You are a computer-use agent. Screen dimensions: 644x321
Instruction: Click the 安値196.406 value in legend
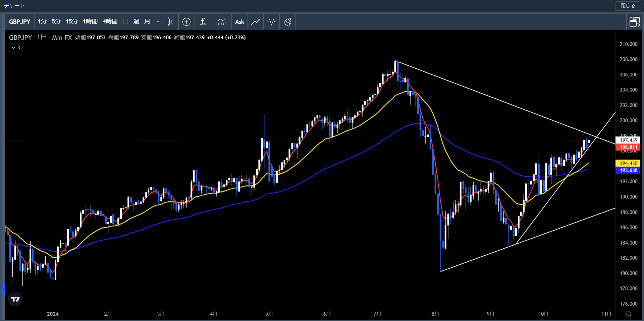[x=156, y=38]
